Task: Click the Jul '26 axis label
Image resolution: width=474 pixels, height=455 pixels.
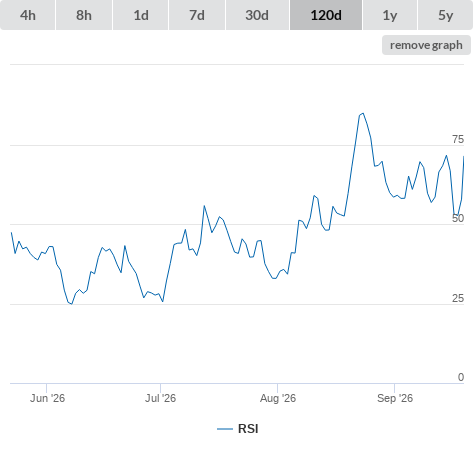Action: click(x=160, y=398)
